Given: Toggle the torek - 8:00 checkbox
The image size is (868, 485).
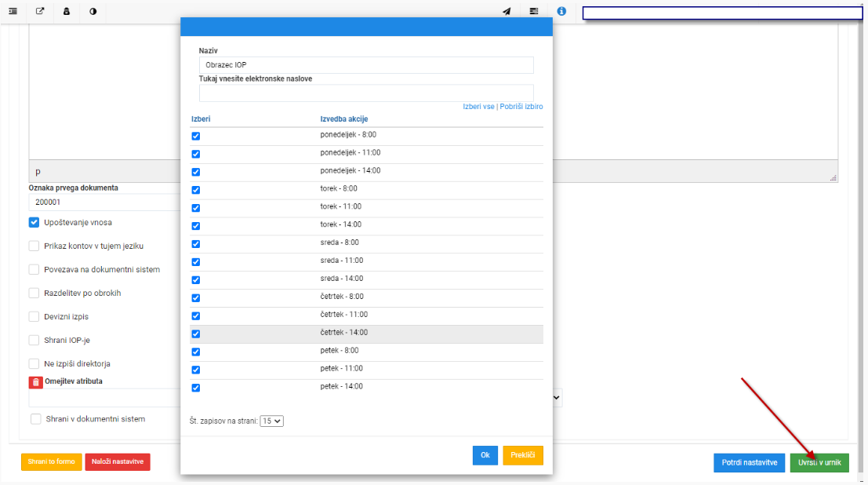Looking at the screenshot, I should [196, 190].
